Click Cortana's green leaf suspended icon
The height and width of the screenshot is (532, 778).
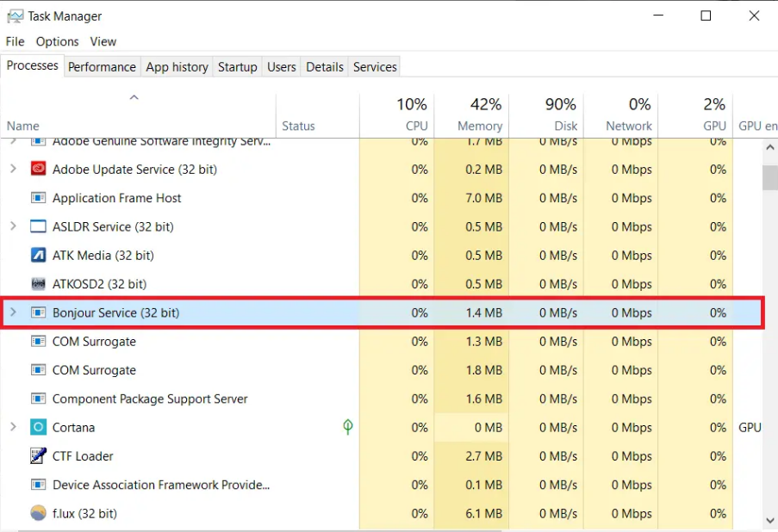click(348, 426)
